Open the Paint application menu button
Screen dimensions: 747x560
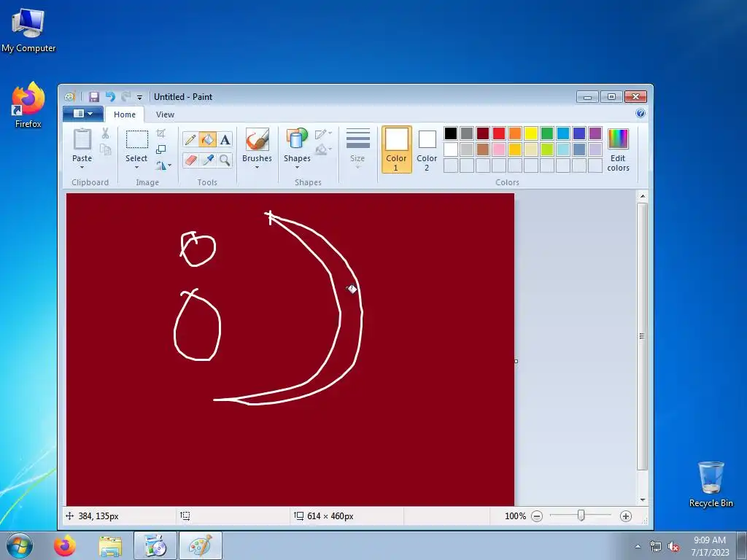point(83,114)
